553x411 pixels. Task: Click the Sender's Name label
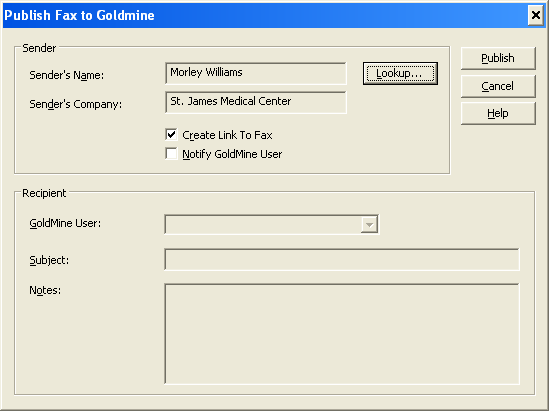(67, 75)
